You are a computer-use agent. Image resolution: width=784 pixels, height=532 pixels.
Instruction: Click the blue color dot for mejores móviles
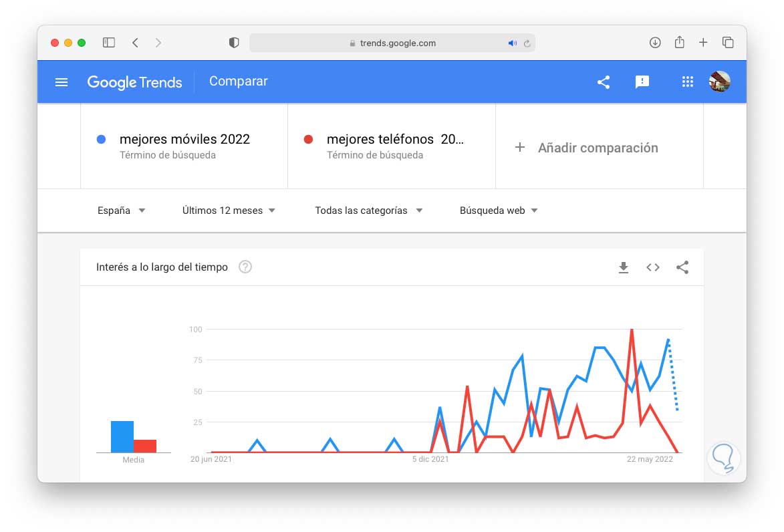pos(102,140)
